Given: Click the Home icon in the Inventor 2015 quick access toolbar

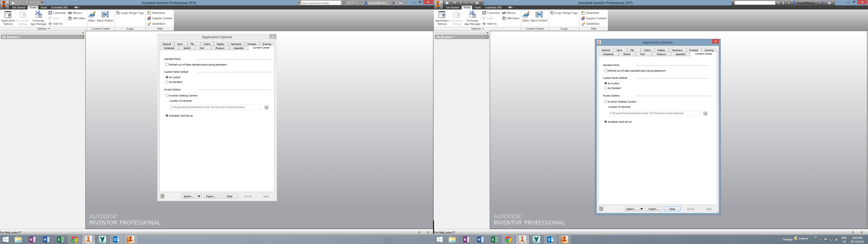Looking at the screenshot, I should 477,3.
